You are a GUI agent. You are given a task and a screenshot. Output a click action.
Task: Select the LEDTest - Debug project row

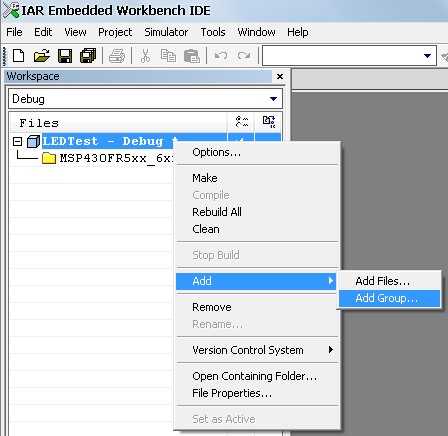[110, 141]
